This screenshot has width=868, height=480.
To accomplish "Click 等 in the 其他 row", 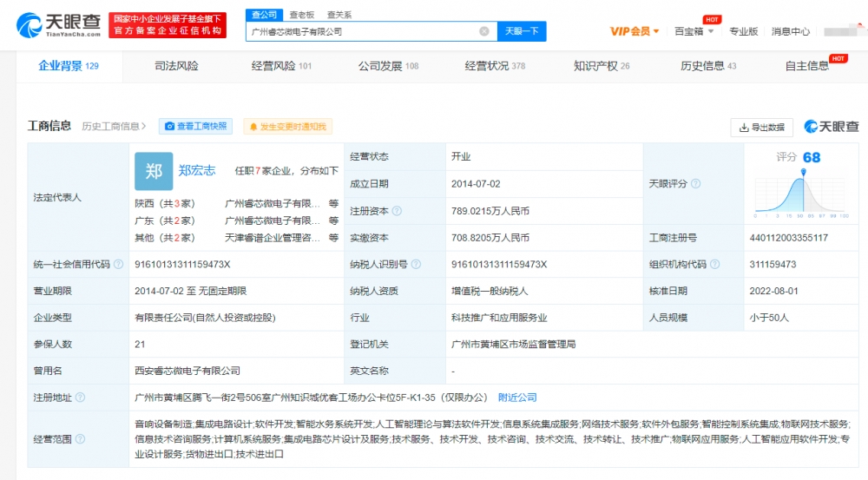I will [333, 238].
